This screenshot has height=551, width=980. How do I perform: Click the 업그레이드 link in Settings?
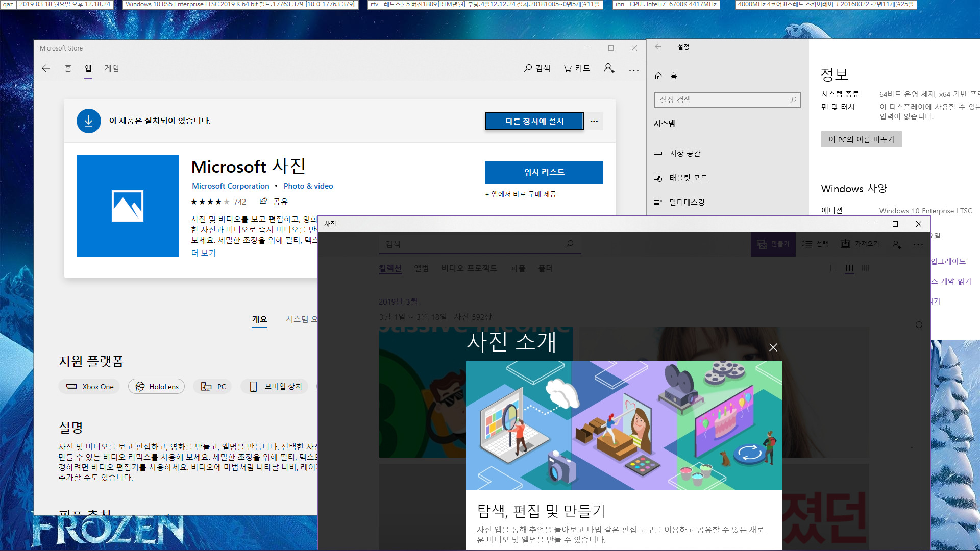click(948, 261)
